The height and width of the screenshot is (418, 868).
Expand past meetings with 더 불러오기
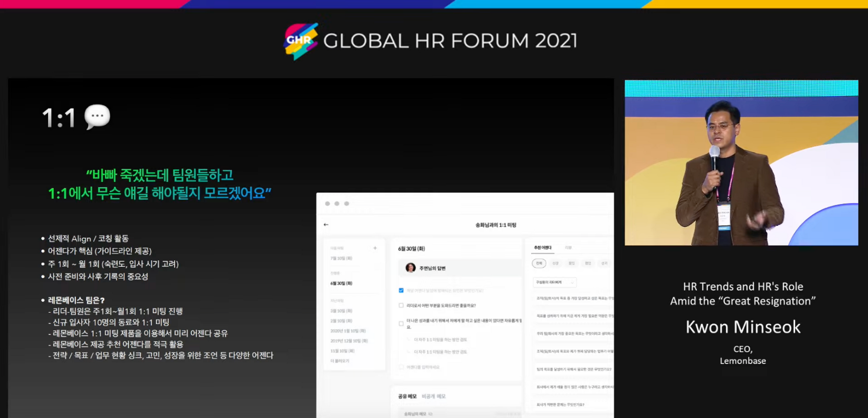340,361
